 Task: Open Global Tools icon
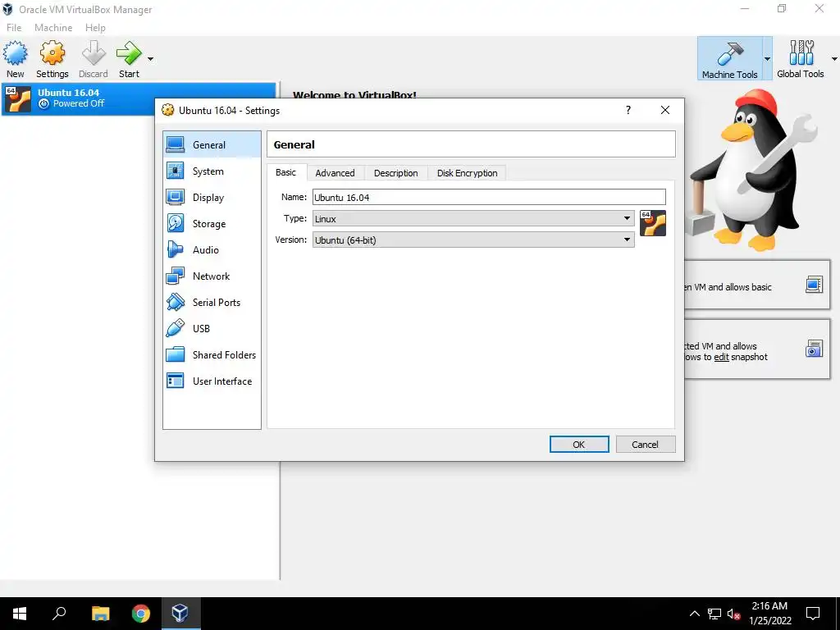(801, 53)
